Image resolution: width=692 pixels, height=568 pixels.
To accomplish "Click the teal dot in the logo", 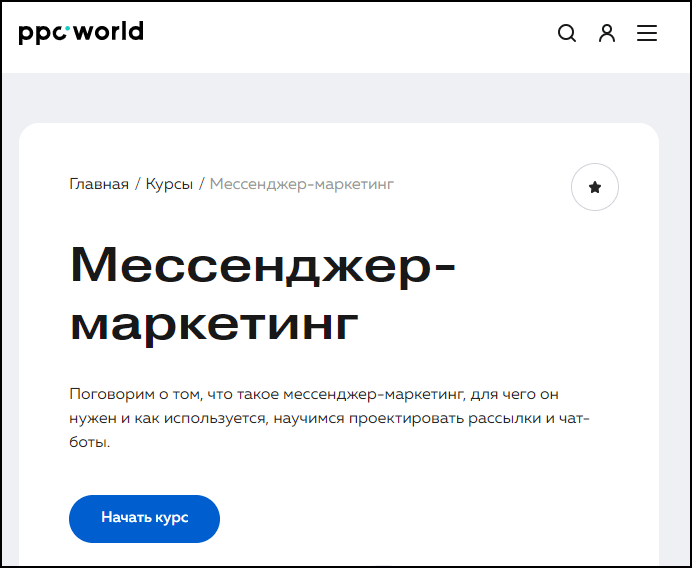I will click(x=69, y=28).
